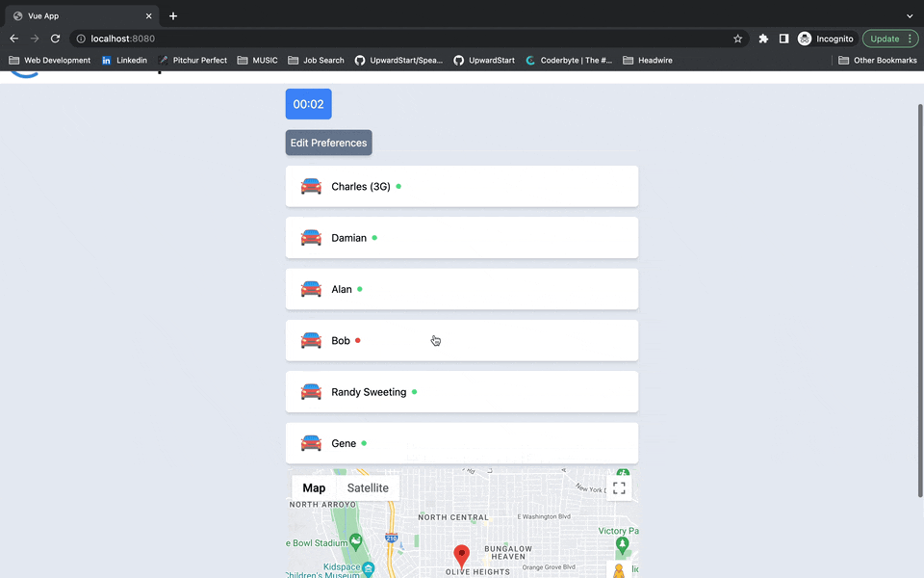The height and width of the screenshot is (578, 924).
Task: Reload the page
Action: (56, 39)
